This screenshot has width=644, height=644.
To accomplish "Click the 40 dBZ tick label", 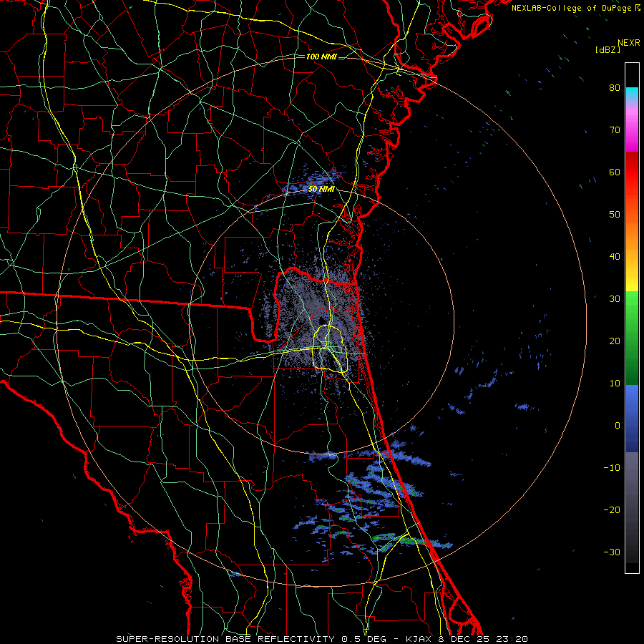I will (615, 257).
